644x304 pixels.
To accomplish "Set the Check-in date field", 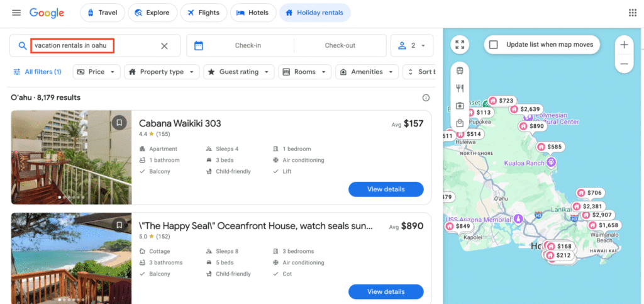I will pyautogui.click(x=248, y=45).
